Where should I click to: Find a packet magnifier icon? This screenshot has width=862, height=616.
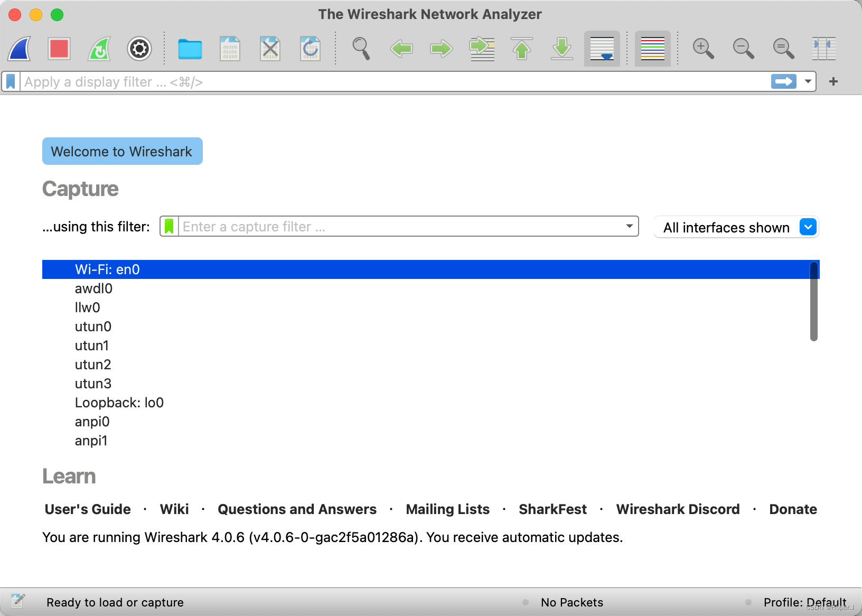click(x=361, y=49)
